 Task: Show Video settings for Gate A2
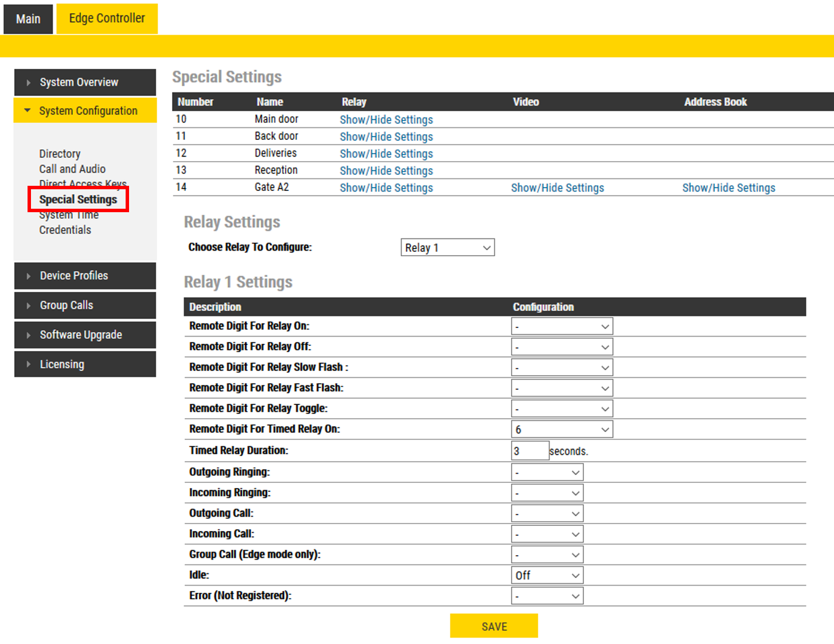coord(557,188)
